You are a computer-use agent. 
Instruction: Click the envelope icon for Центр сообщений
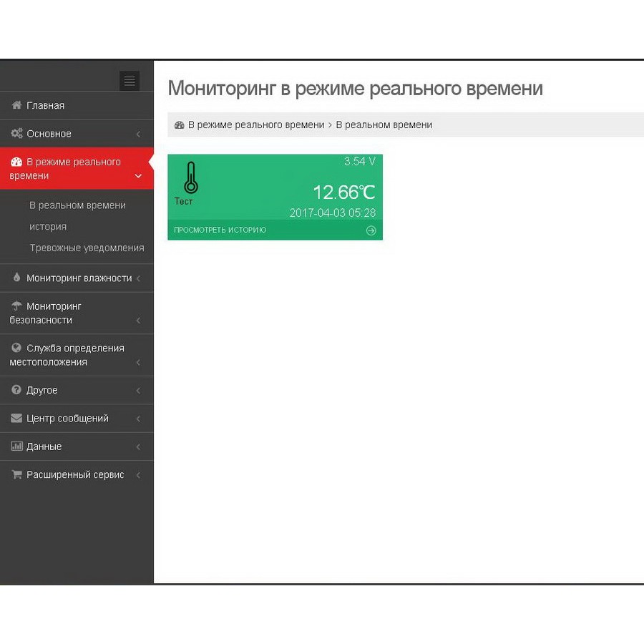pos(16,418)
